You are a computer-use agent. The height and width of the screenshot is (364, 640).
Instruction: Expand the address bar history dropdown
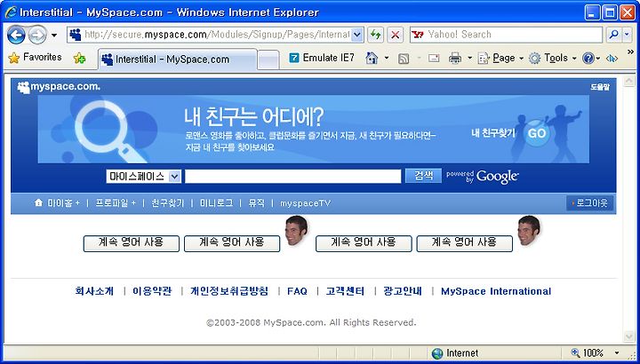pyautogui.click(x=356, y=35)
